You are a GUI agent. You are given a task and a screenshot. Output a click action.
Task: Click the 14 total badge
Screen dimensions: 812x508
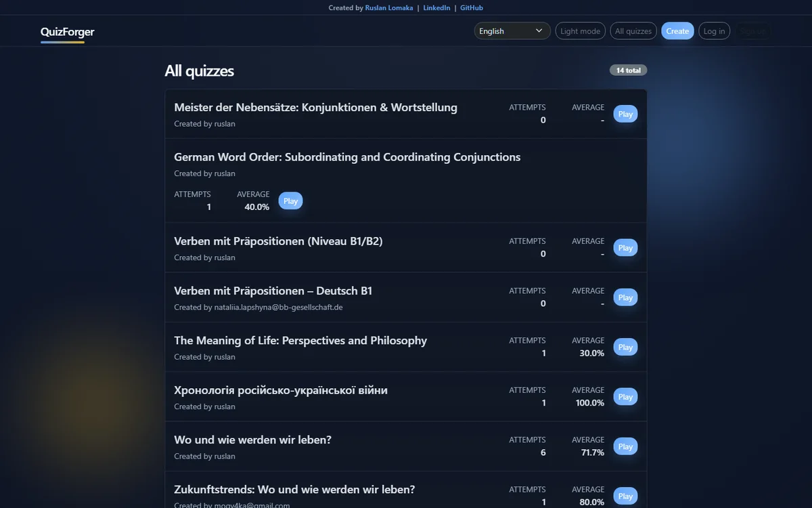[x=629, y=70]
